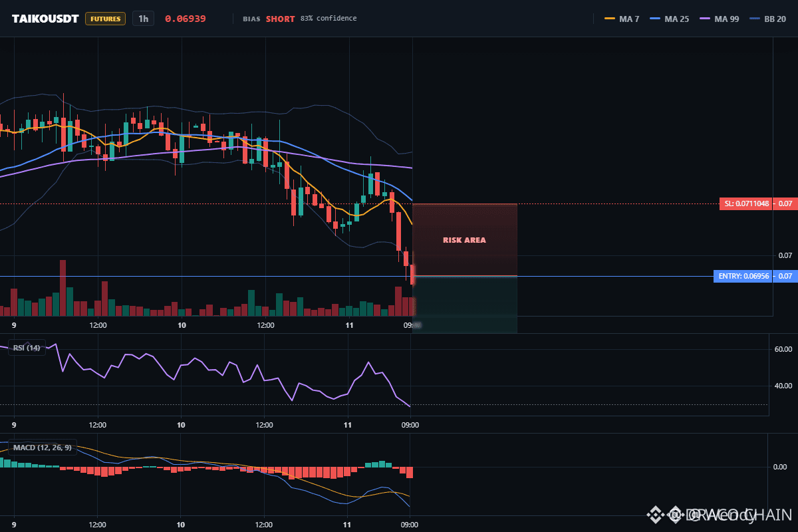Toggle the MA 7 legend entry
The height and width of the screenshot is (532, 798).
tap(622, 19)
